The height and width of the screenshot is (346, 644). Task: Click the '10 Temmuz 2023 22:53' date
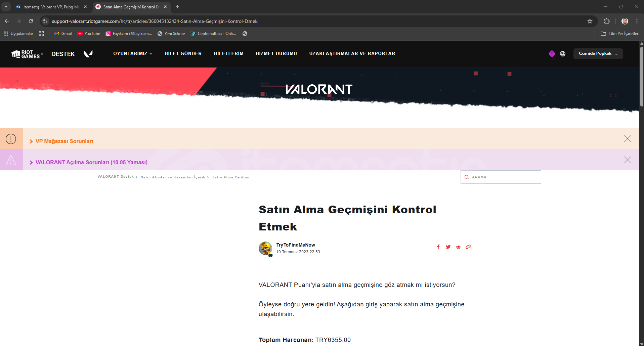click(x=298, y=252)
